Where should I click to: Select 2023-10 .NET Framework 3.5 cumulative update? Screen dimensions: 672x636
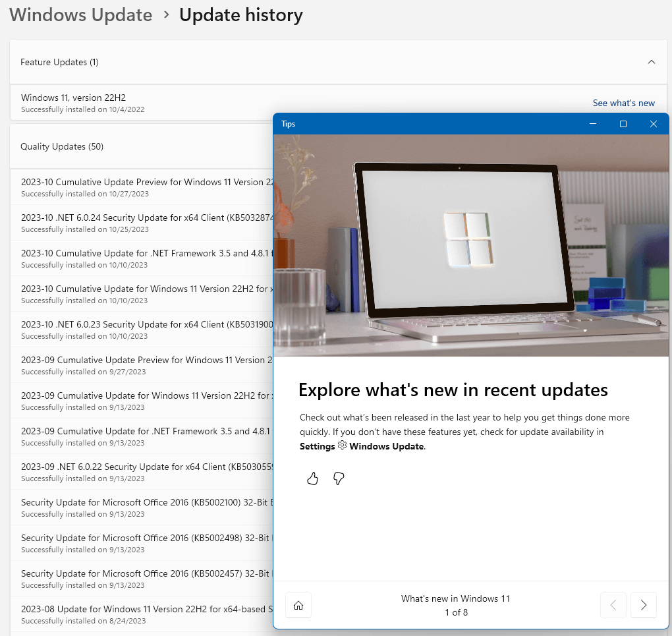142,258
